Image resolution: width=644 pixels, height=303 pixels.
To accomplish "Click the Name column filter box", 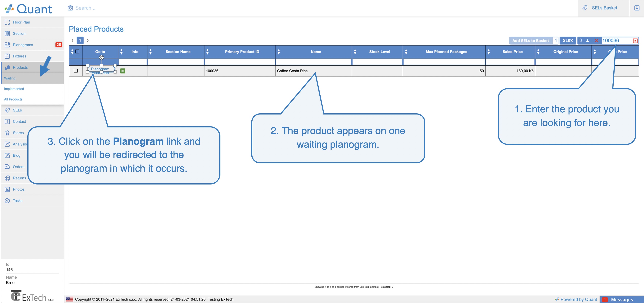I will coord(314,62).
